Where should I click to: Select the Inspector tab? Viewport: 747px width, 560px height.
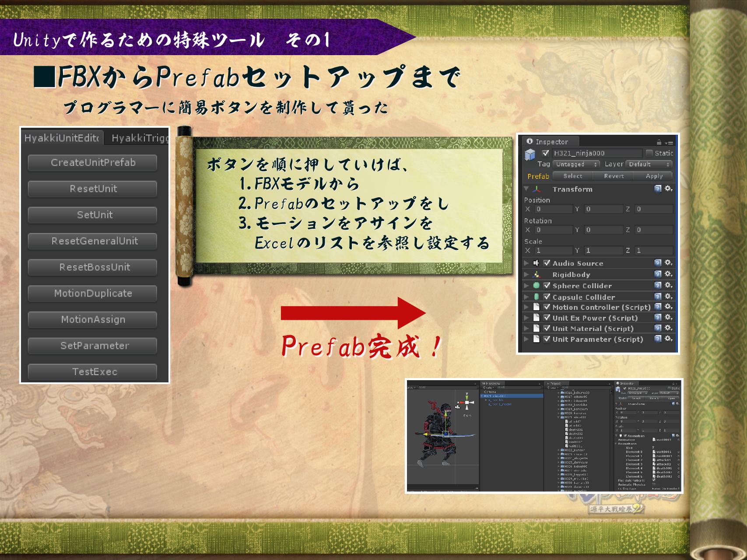[551, 142]
